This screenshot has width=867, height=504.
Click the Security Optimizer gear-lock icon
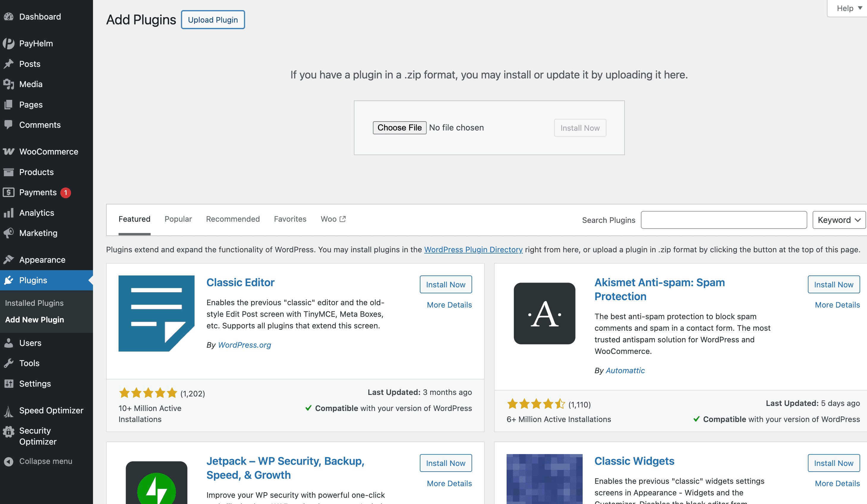(9, 431)
